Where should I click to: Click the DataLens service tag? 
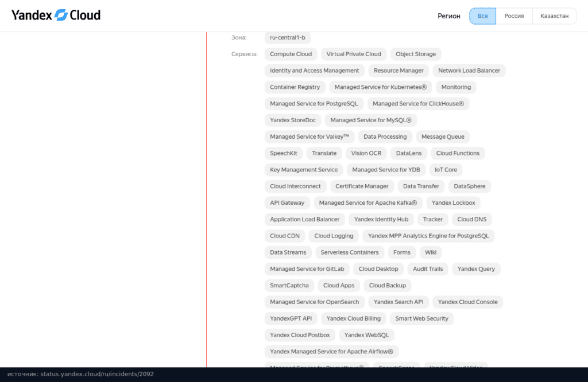click(409, 153)
